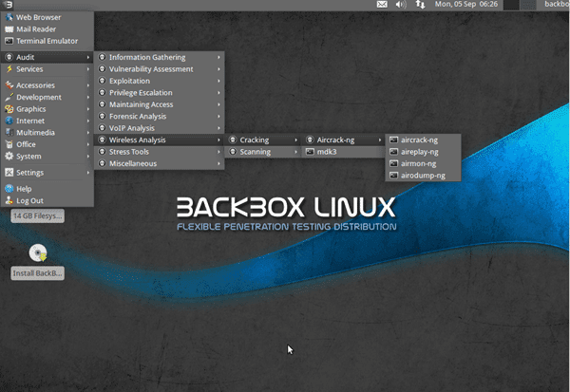Click the Development icon
Image resolution: width=570 pixels, height=392 pixels.
[x=9, y=97]
